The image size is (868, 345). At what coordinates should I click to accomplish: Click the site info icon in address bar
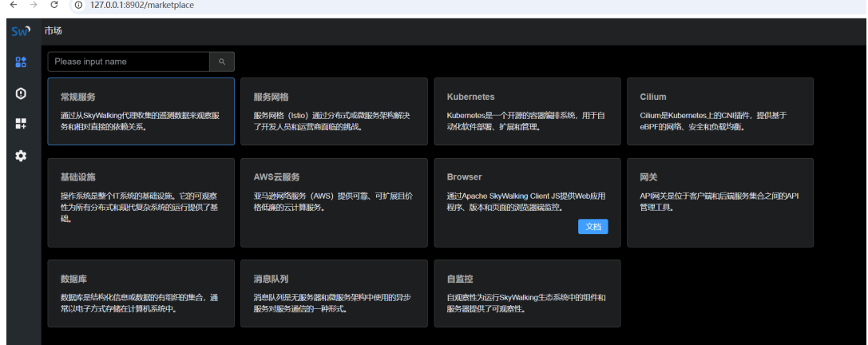pos(78,5)
